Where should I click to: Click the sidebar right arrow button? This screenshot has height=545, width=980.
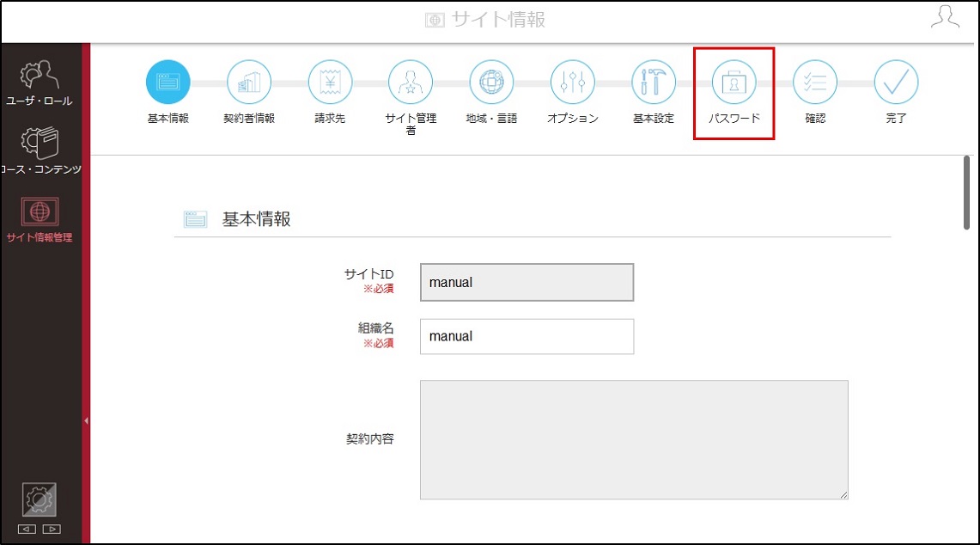coord(52,530)
